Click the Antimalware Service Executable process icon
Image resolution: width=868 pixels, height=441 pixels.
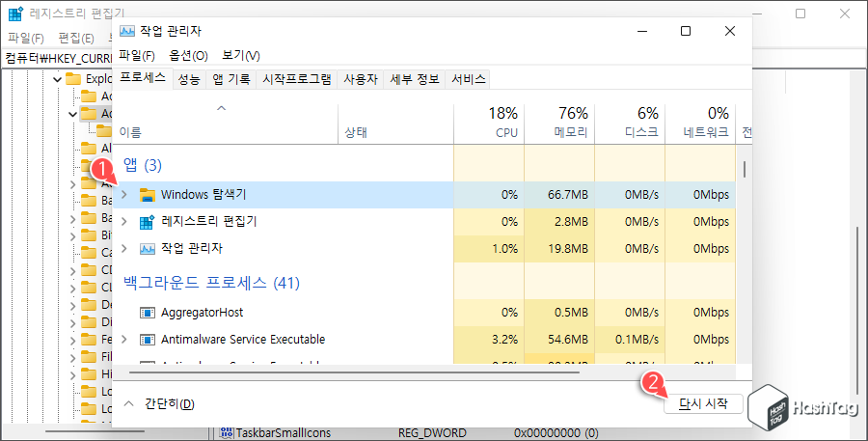click(148, 340)
